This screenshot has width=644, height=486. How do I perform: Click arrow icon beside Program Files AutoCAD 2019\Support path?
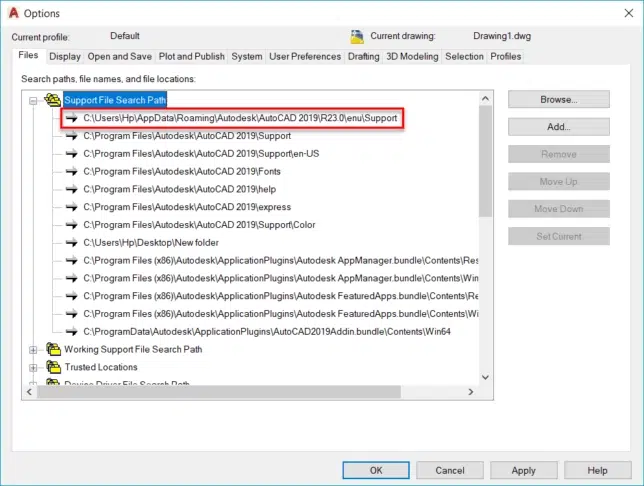click(x=71, y=136)
